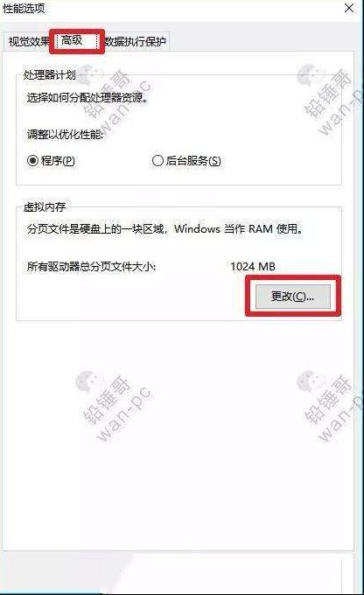
Task: Click the 虚拟内存 group heading
Action: click(x=45, y=206)
